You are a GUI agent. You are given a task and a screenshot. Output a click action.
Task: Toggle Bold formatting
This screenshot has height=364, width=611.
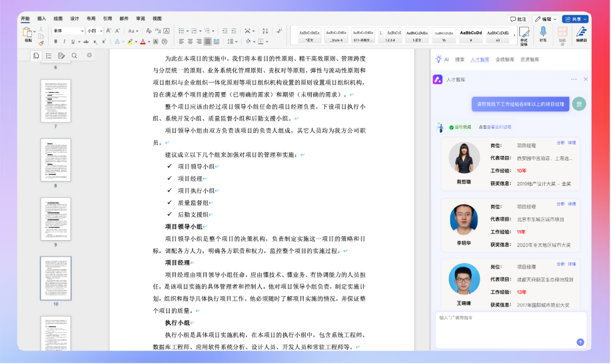(x=55, y=42)
